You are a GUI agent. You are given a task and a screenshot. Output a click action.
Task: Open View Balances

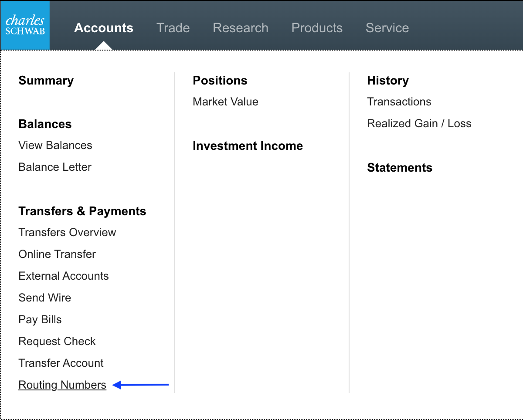coord(55,145)
